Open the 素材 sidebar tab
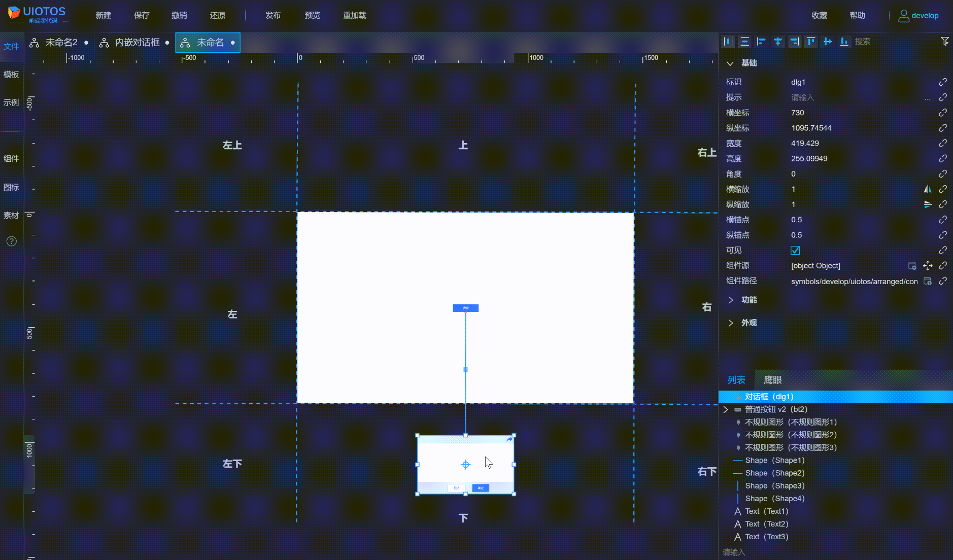This screenshot has width=953, height=560. 11,216
